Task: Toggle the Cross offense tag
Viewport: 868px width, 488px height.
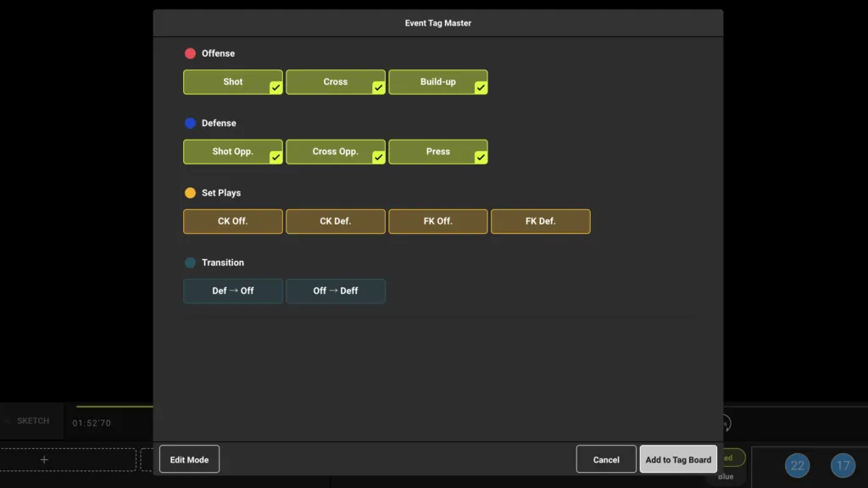Action: [x=336, y=82]
